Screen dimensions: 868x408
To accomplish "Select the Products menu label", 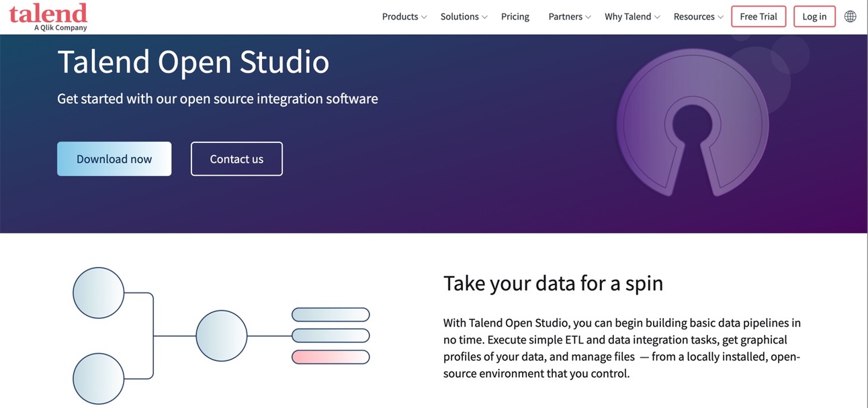I will (400, 17).
